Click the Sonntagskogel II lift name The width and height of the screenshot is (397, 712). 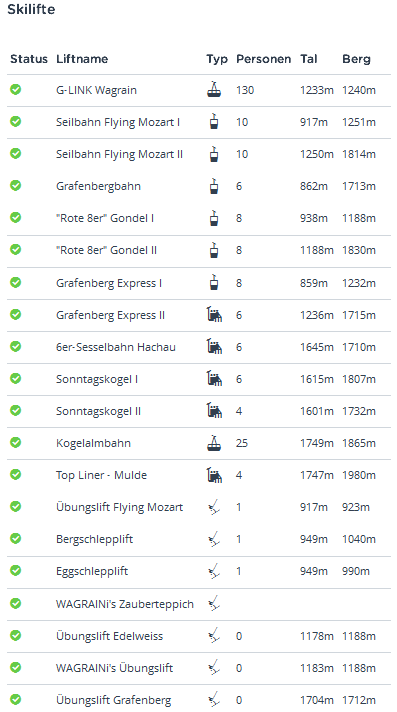(x=98, y=411)
